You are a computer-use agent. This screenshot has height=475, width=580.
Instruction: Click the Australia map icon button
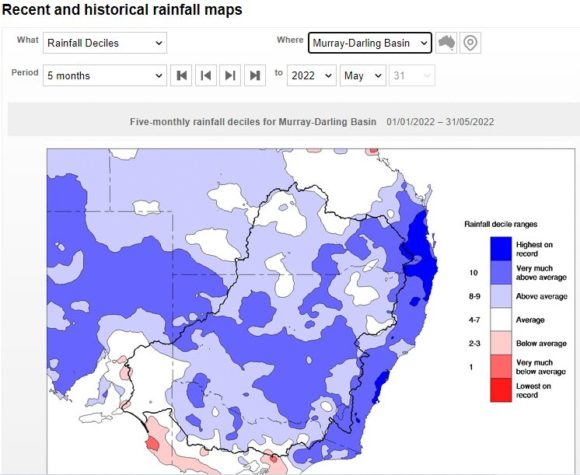point(446,43)
